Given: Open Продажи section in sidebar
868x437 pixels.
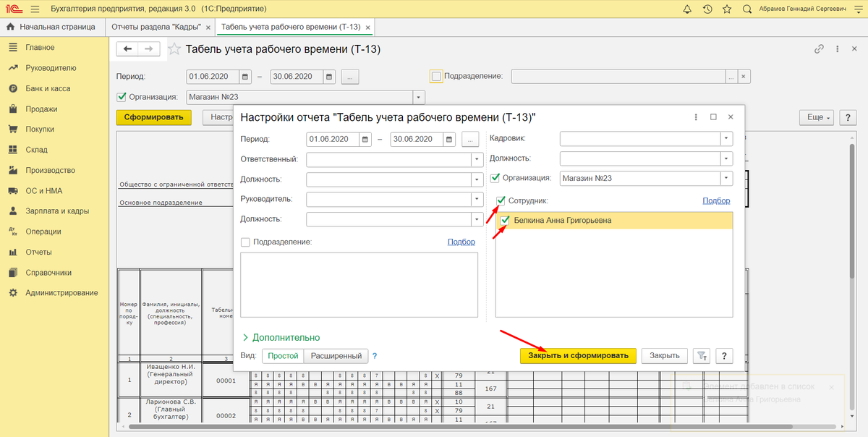Looking at the screenshot, I should tap(41, 109).
